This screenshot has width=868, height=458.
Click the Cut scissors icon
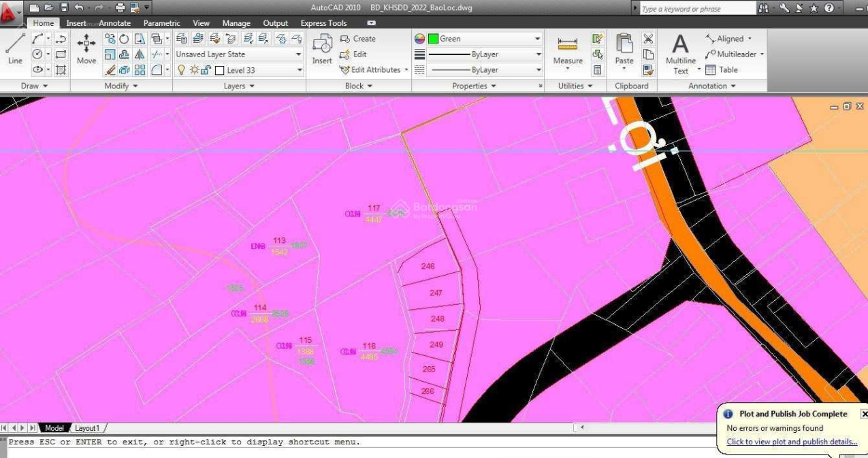(x=648, y=39)
